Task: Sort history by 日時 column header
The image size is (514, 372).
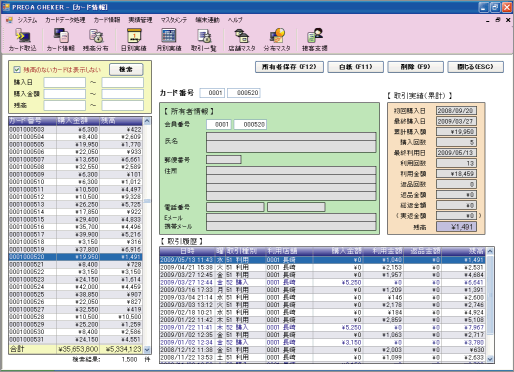Action: coord(187,251)
